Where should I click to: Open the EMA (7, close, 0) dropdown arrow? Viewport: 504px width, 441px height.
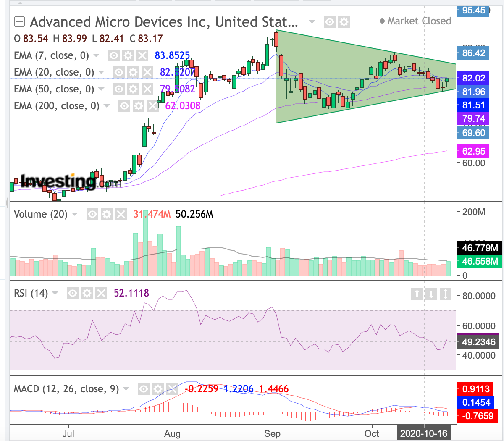point(96,55)
